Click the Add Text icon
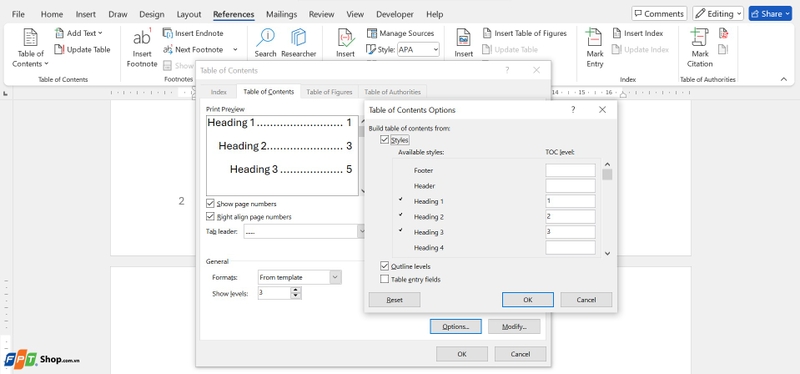800x374 pixels. 59,33
